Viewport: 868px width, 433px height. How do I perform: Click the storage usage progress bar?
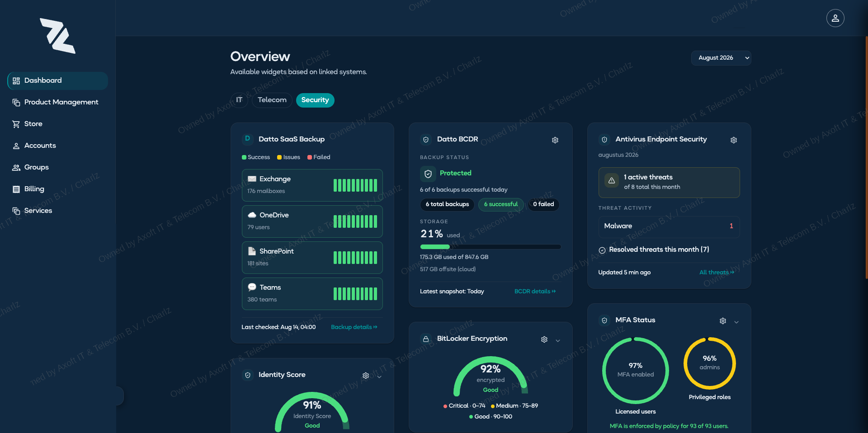[x=491, y=247]
